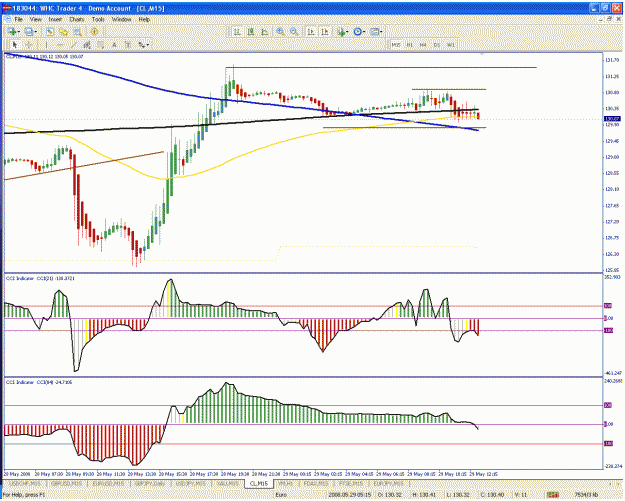Switch to the FTSE,M15 chart tab
The width and height of the screenshot is (625, 501).
tap(351, 483)
